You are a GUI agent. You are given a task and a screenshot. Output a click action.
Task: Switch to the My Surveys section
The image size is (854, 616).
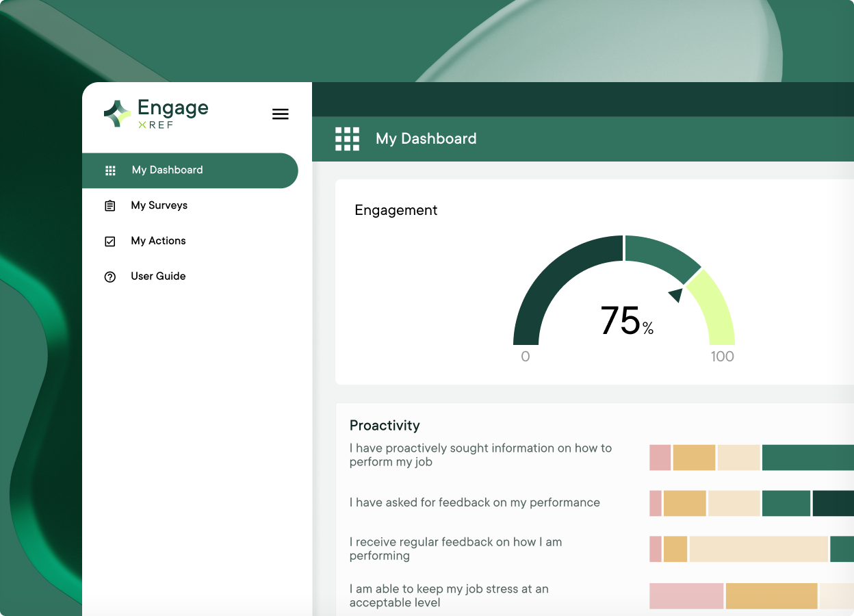pos(159,205)
